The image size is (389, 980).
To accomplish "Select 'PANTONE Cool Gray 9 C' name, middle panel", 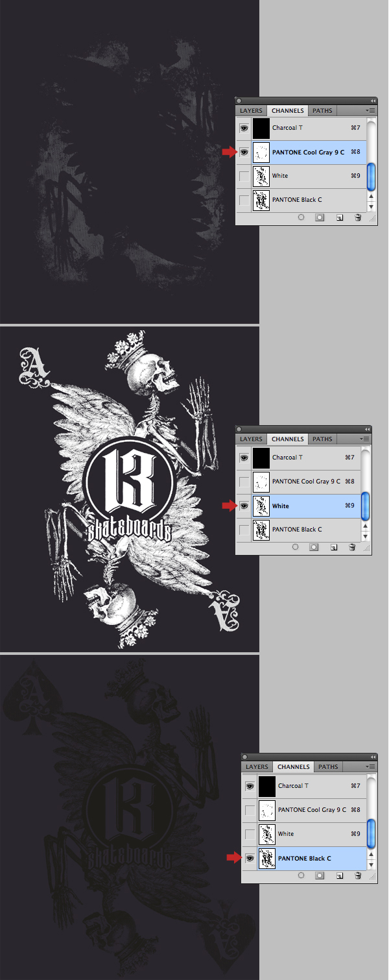I will [306, 482].
